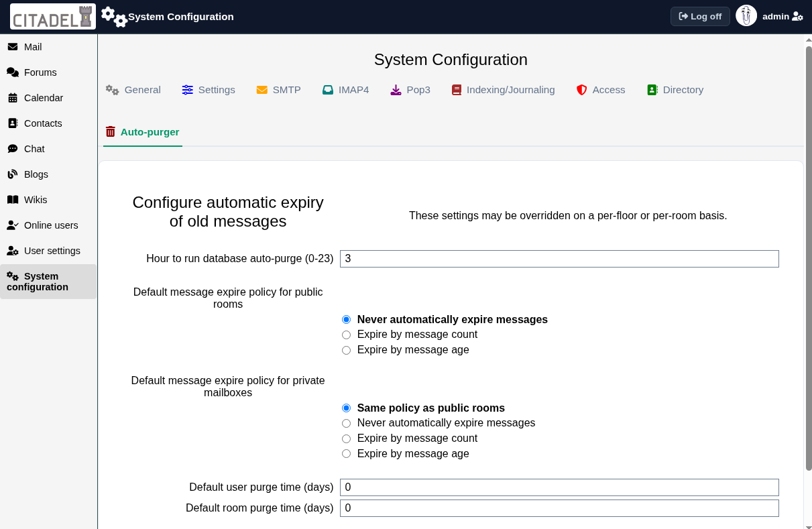The image size is (812, 529).
Task: Click the Citadel logo
Action: click(53, 17)
